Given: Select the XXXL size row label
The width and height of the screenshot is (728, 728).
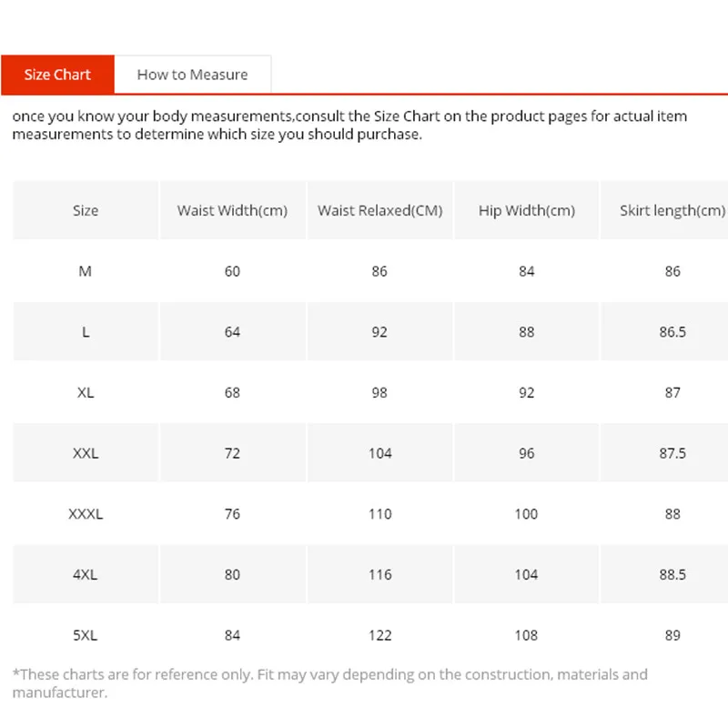Looking at the screenshot, I should (86, 514).
